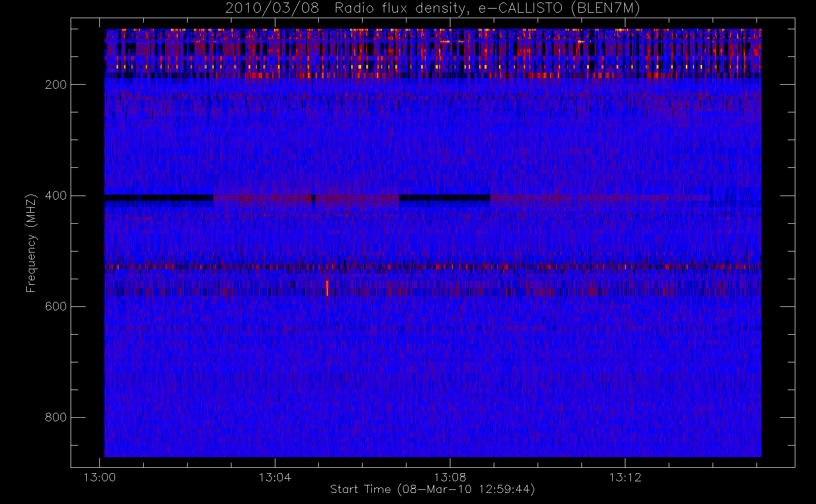Click the plot title 'Radio flux density, e-CALLISTO (BLEN7M)'
816x504 pixels.
[487, 9]
